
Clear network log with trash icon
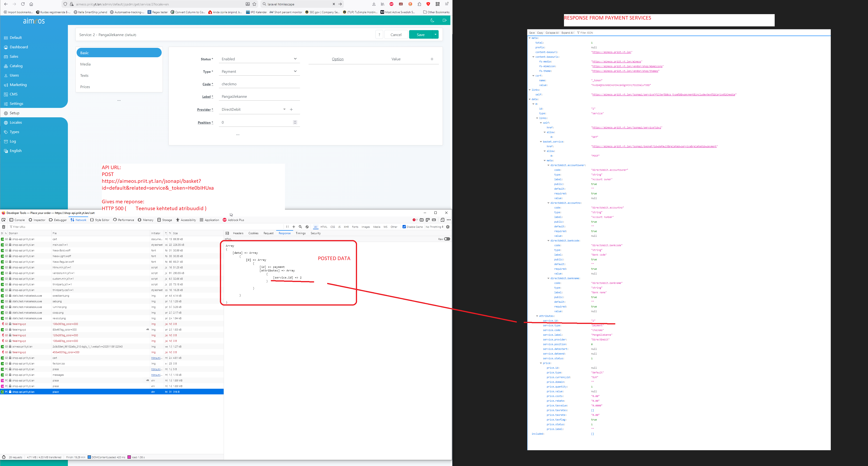[x=4, y=227]
